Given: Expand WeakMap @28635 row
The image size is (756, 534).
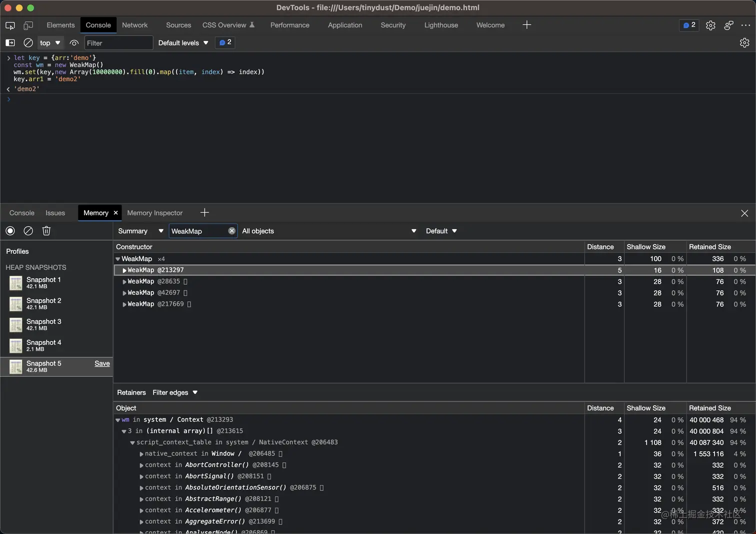Looking at the screenshot, I should [x=124, y=282].
